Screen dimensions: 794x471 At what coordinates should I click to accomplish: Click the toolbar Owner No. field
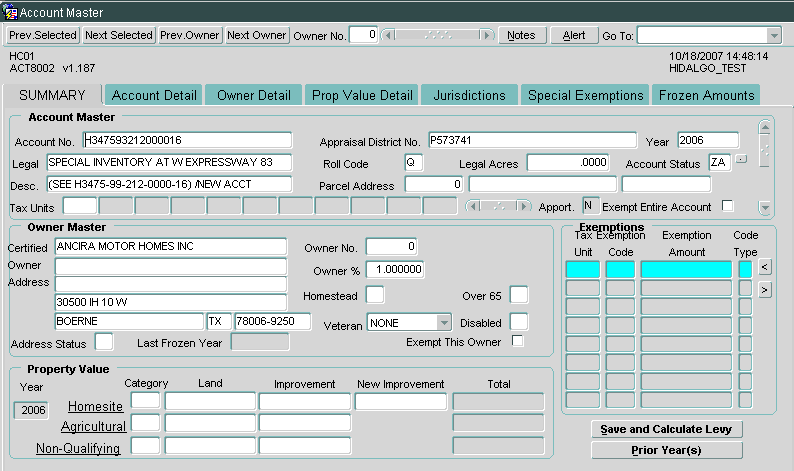tap(364, 35)
